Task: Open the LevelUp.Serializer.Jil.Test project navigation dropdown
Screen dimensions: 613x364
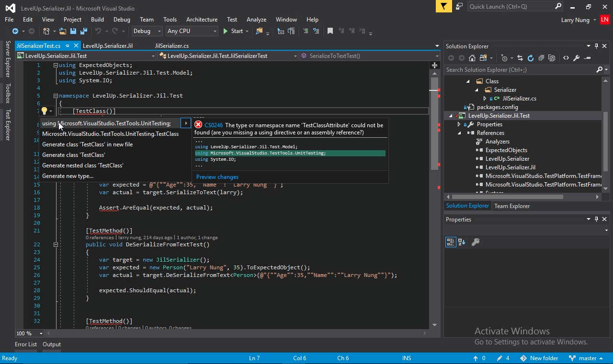Action: tap(153, 56)
